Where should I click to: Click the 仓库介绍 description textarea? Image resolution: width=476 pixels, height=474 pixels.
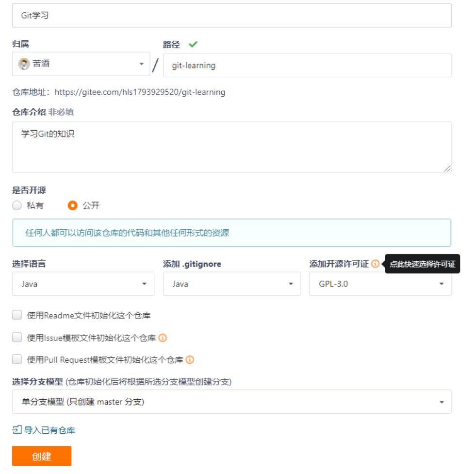(231, 147)
